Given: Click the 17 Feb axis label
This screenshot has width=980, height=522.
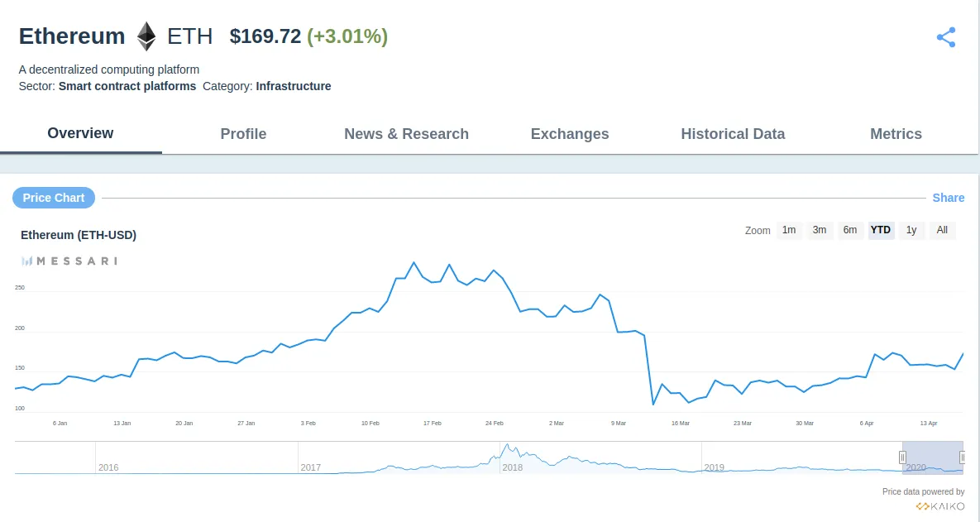Looking at the screenshot, I should coord(433,424).
